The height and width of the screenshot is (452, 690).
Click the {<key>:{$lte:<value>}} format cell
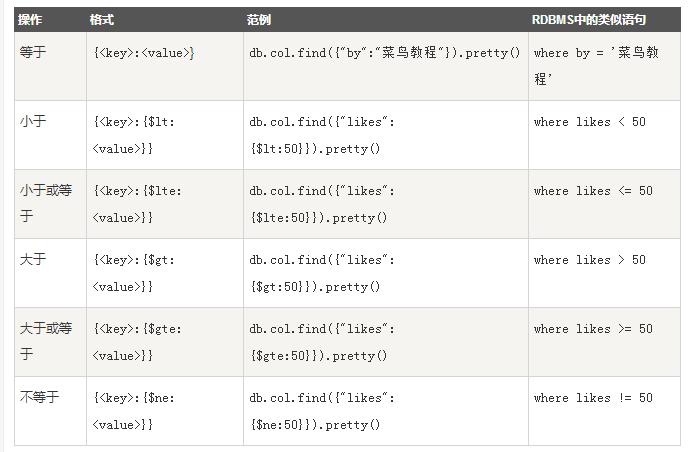165,204
